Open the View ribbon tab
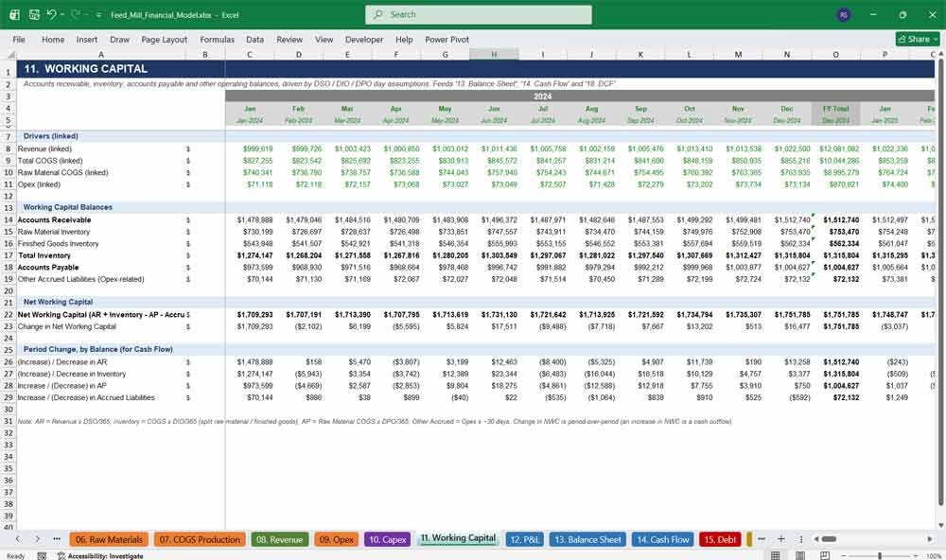This screenshot has width=946, height=560. (x=324, y=39)
